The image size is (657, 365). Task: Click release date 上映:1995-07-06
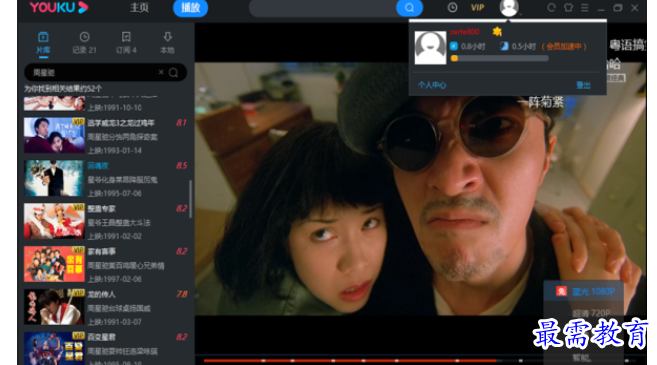coord(115,193)
